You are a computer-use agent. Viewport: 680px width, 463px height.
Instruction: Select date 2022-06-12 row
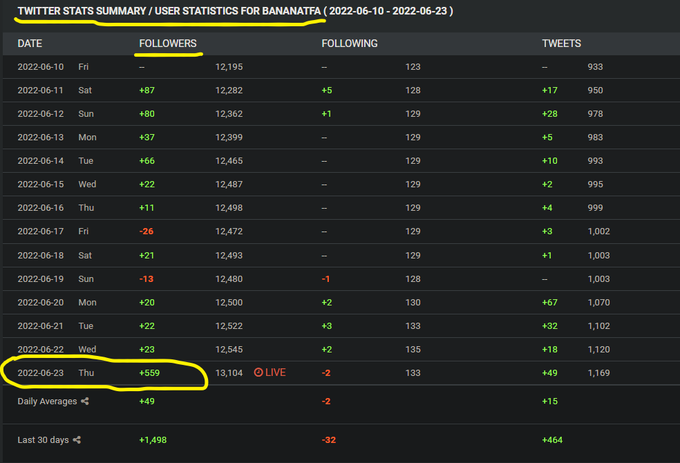tap(341, 114)
